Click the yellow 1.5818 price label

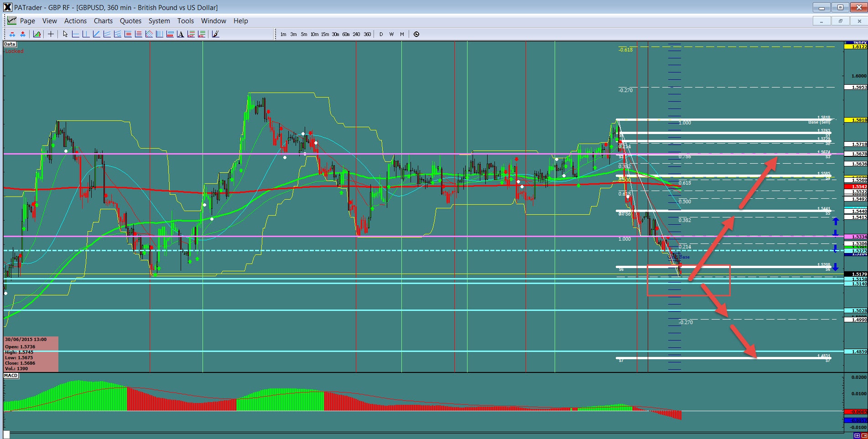(856, 120)
